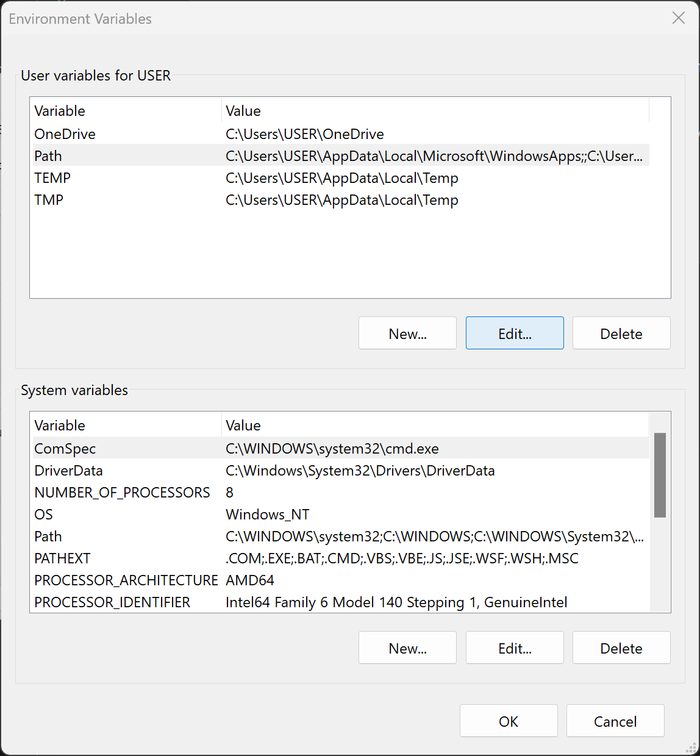Select the TMP user variable
Image resolution: width=700 pixels, height=756 pixels.
click(x=340, y=199)
